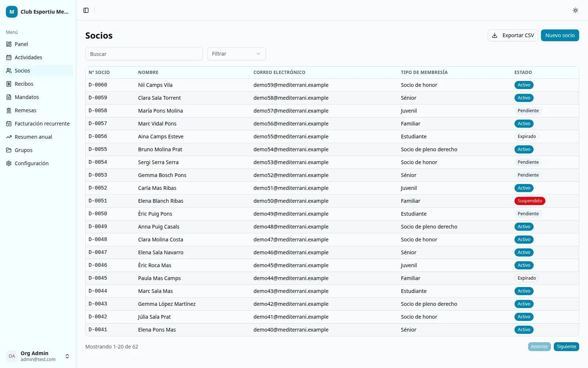
Task: Open Èric Puig Pons row
Action: [x=332, y=214]
